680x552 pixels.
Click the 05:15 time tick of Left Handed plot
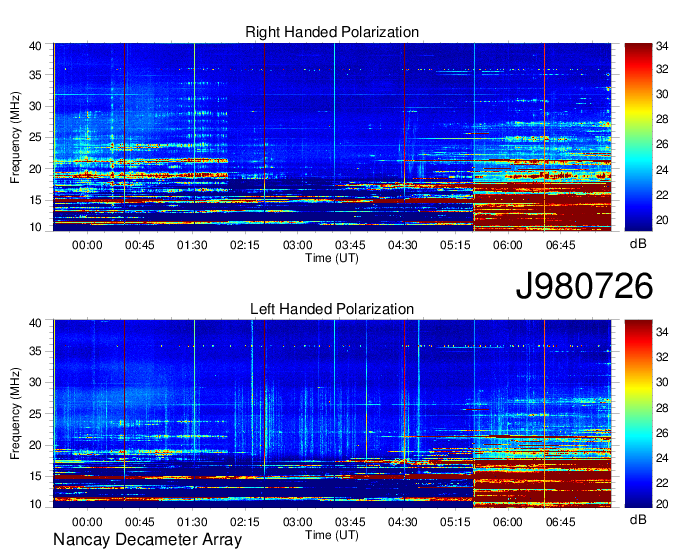click(x=455, y=522)
